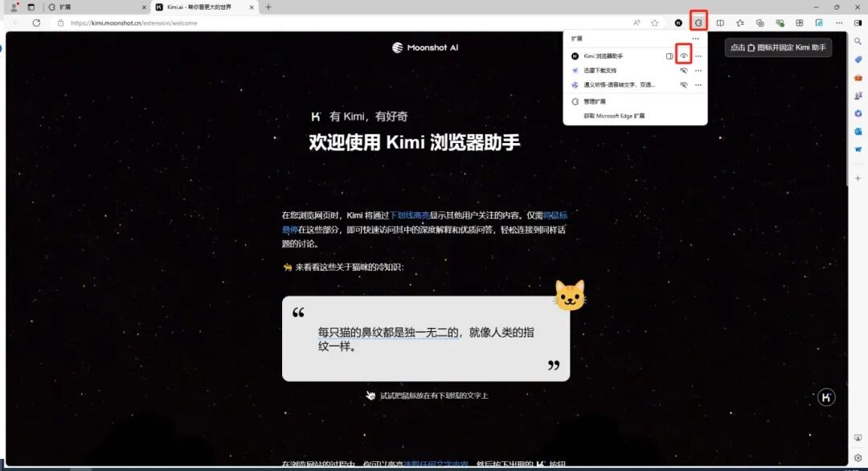The width and height of the screenshot is (868, 471).
Task: Open the Read aloud icon in address bar
Action: pos(637,23)
